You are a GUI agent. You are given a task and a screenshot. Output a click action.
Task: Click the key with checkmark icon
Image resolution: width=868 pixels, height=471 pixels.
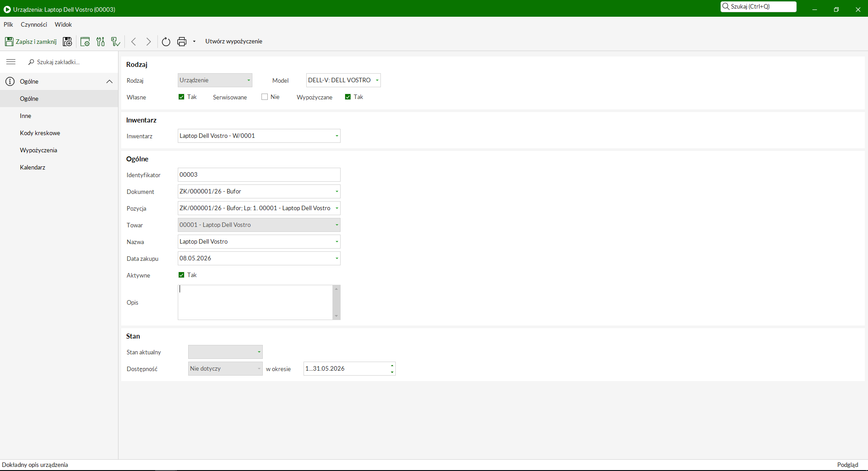116,42
